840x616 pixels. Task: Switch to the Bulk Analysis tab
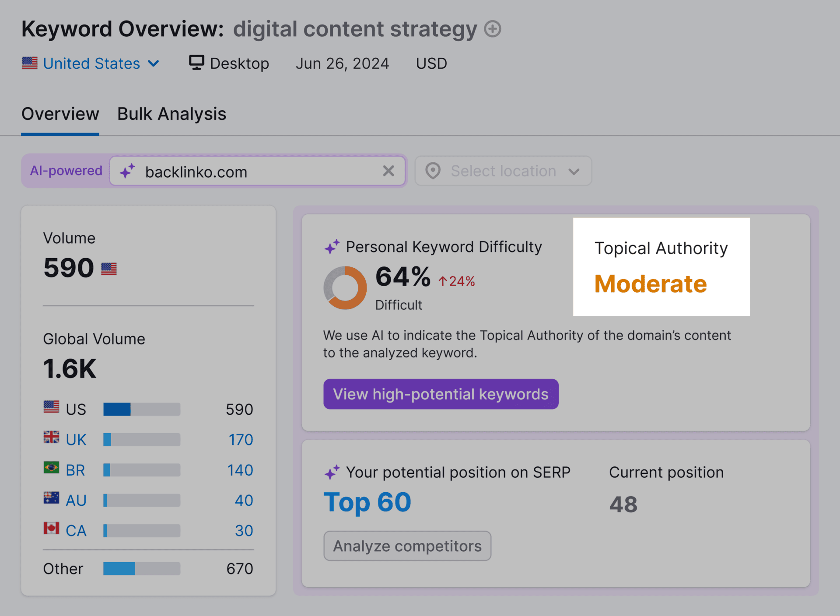click(171, 114)
